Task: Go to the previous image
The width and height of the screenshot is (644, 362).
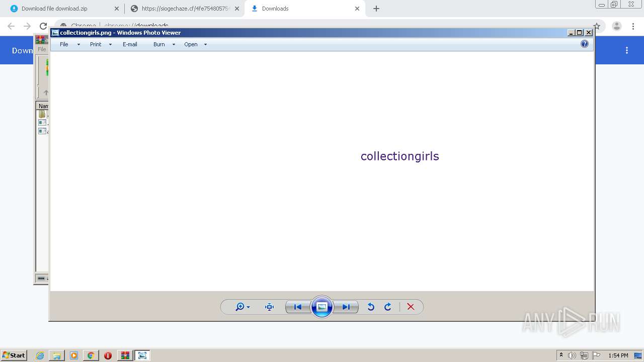Action: 298,307
